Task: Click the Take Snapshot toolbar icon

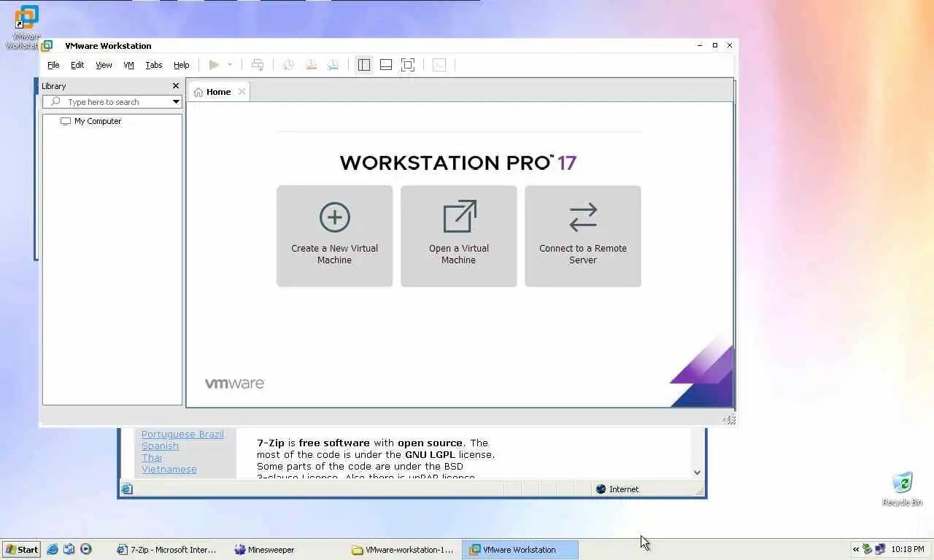Action: coord(288,65)
